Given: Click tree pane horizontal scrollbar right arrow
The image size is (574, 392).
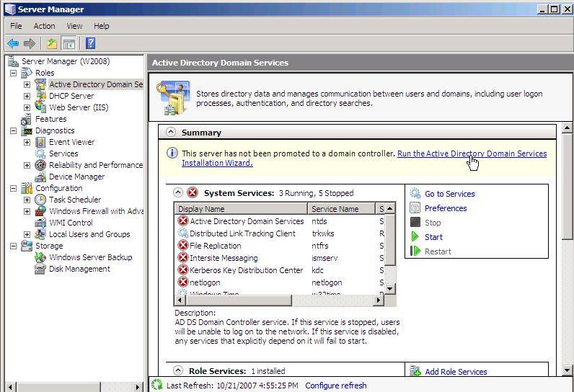Looking at the screenshot, I should click(x=138, y=386).
